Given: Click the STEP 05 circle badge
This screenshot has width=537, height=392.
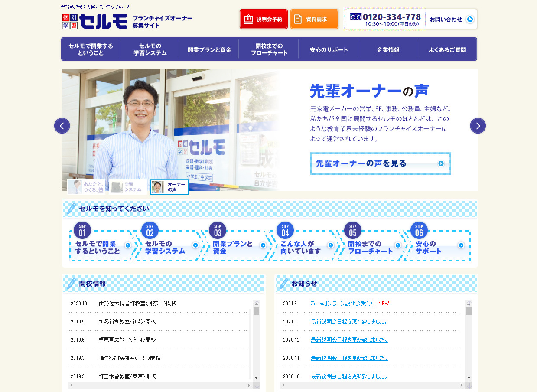Looking at the screenshot, I should [353, 230].
